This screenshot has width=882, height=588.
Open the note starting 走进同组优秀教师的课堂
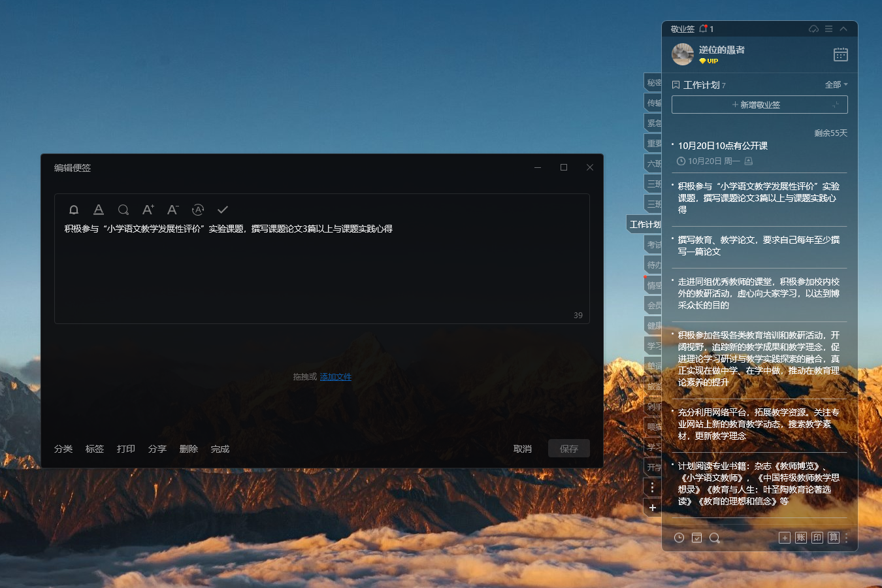[759, 293]
